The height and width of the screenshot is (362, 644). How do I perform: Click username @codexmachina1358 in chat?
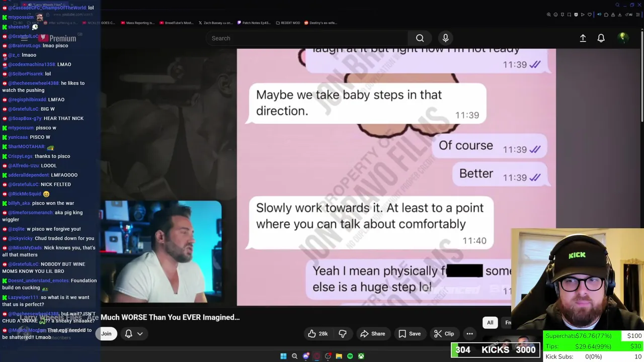tap(32, 64)
